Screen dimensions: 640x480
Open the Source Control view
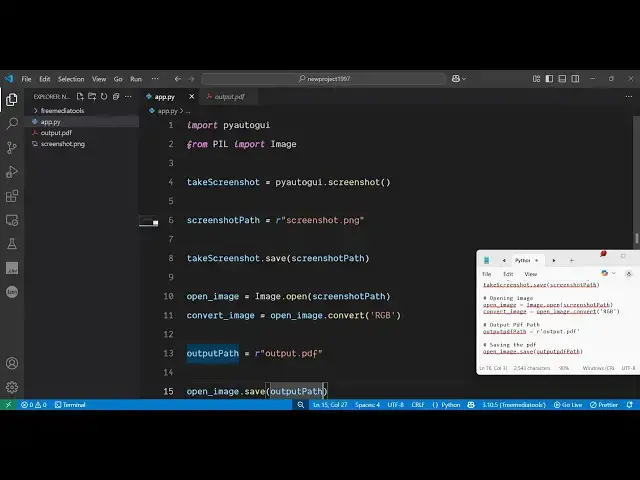pos(12,147)
